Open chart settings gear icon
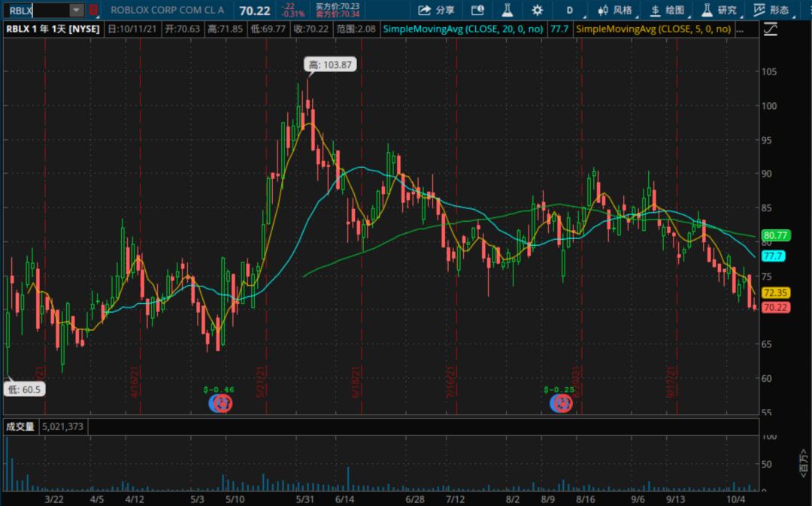The width and height of the screenshot is (812, 506). click(x=537, y=10)
